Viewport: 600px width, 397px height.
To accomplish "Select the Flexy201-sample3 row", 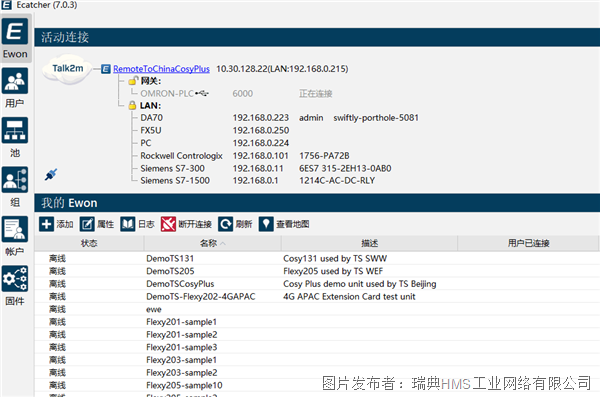I will coord(317,347).
